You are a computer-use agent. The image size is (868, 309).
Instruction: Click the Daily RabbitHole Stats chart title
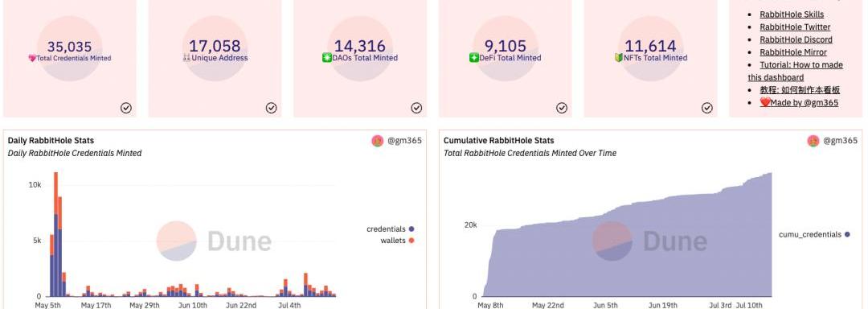pos(51,141)
